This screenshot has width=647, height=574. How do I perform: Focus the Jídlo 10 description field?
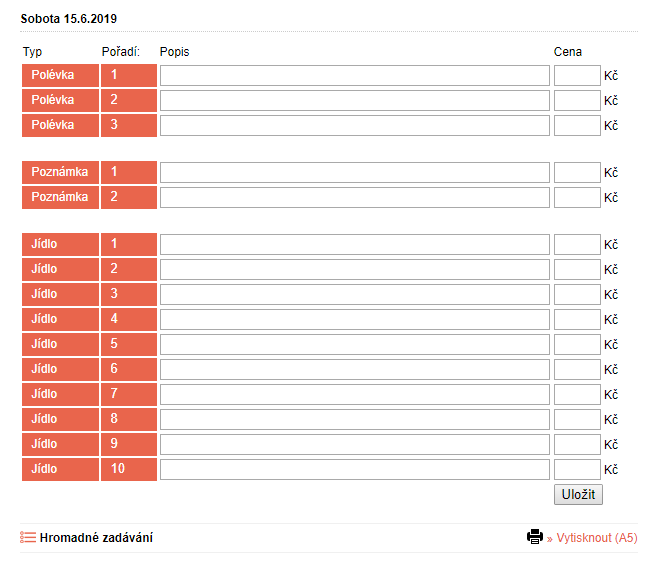(x=354, y=470)
